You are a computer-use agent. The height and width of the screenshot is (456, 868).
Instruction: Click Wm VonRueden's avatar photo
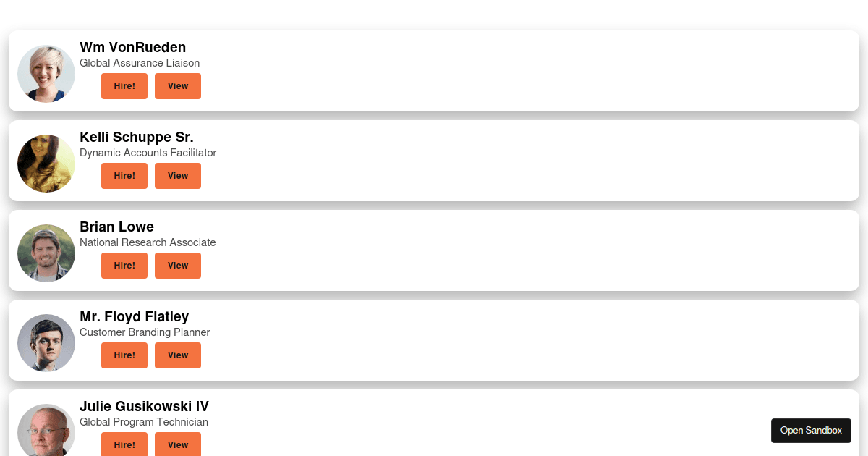(x=46, y=74)
